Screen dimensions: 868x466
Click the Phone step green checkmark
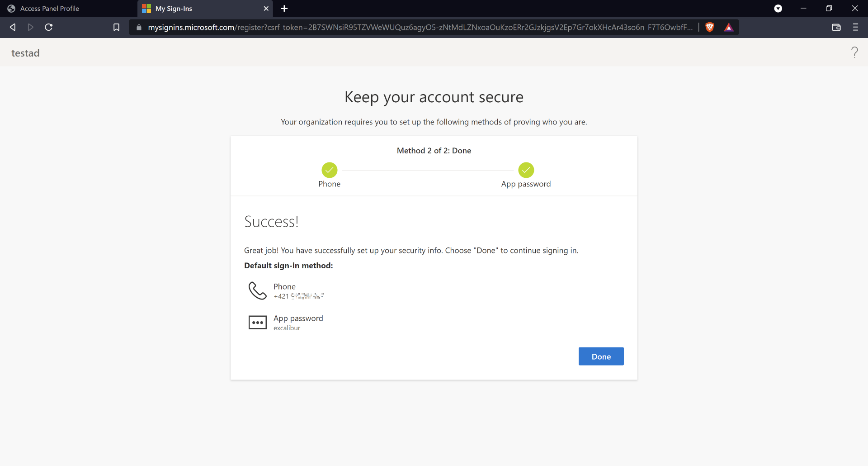click(x=329, y=170)
